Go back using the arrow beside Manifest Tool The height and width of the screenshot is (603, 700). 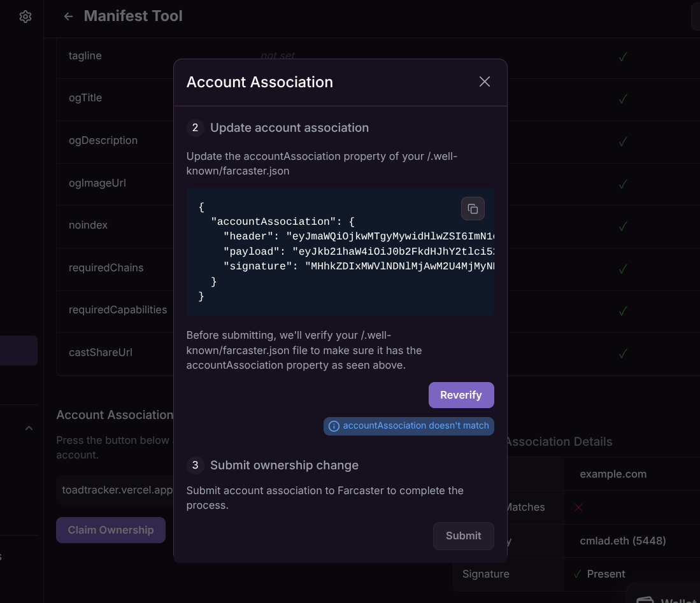pos(68,17)
